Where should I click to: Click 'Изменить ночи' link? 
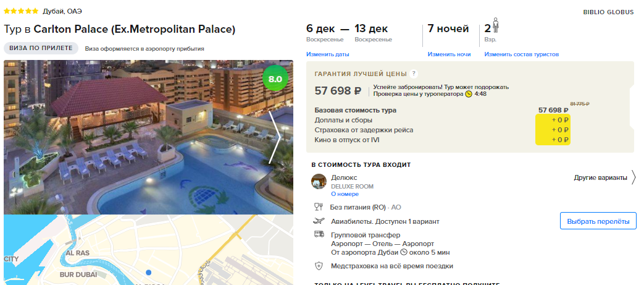point(449,54)
